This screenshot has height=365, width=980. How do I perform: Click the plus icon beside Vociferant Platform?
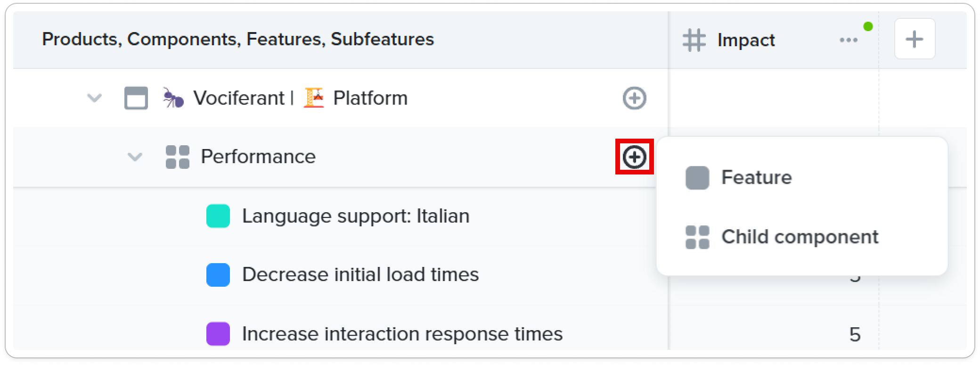tap(634, 98)
